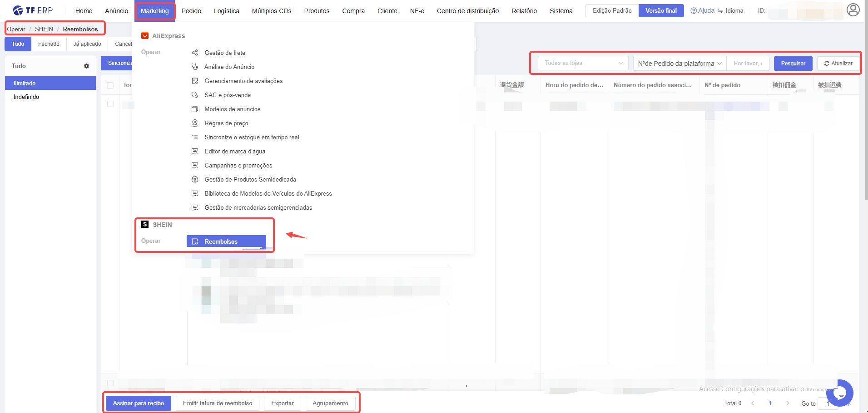Click the Gestão de frete icon
Viewport: 868px width, 413px height.
pyautogui.click(x=195, y=53)
